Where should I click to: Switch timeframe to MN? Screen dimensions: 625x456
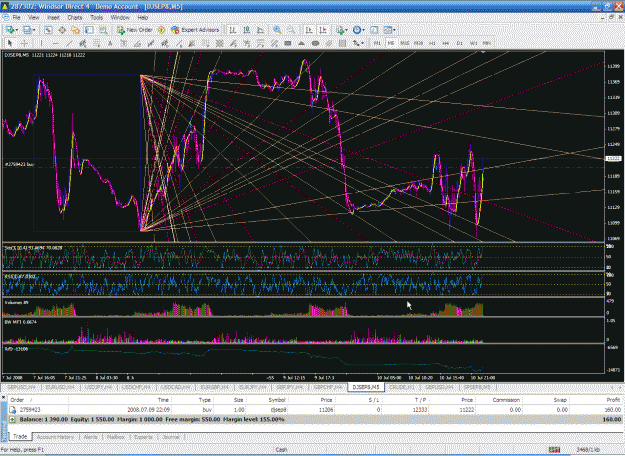click(487, 43)
